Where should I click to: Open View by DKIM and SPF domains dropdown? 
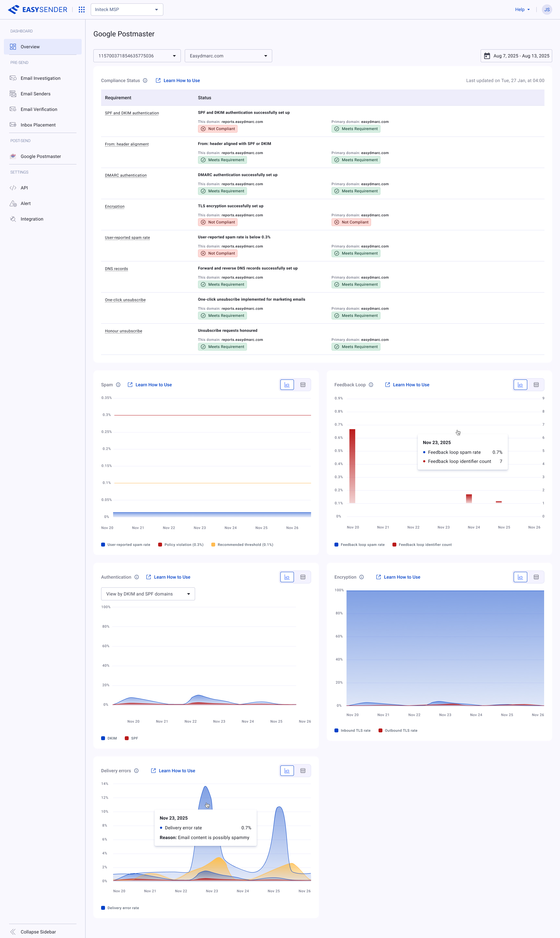[148, 594]
